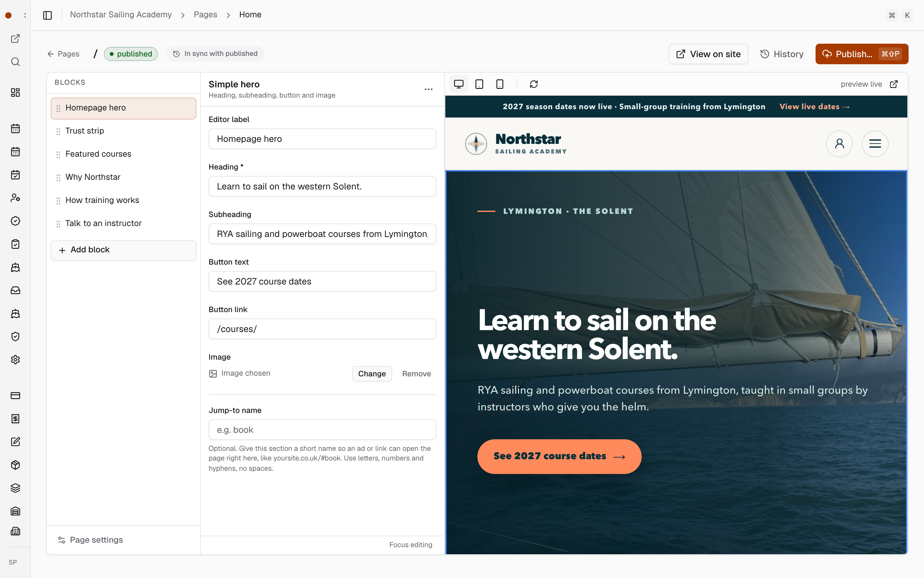Open the verified badge sidebar icon
924x578 pixels.
(15, 221)
